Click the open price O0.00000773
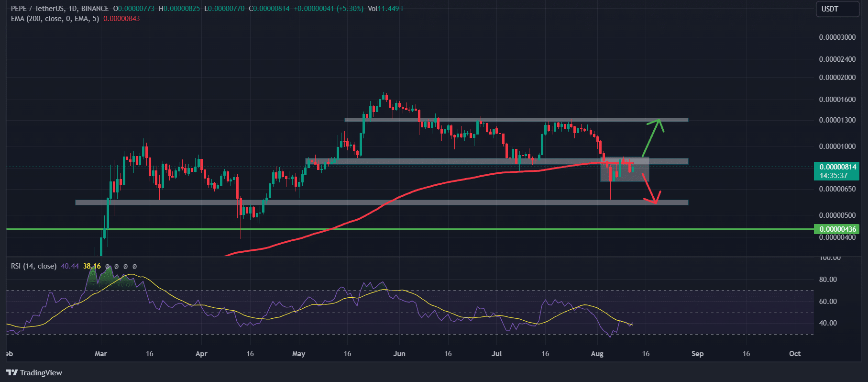 coord(133,9)
